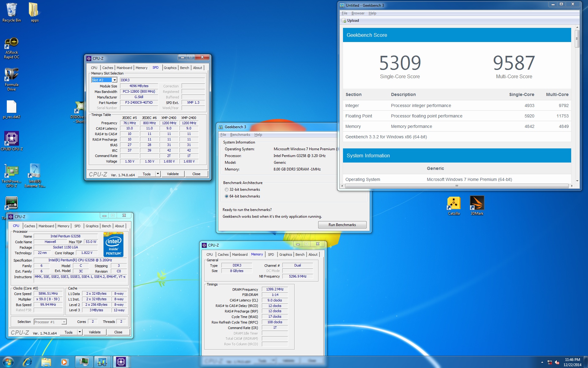Viewport: 588px width, 368px height.
Task: Click Part Number field F3-2400C9-4GTXD
Action: tap(139, 103)
